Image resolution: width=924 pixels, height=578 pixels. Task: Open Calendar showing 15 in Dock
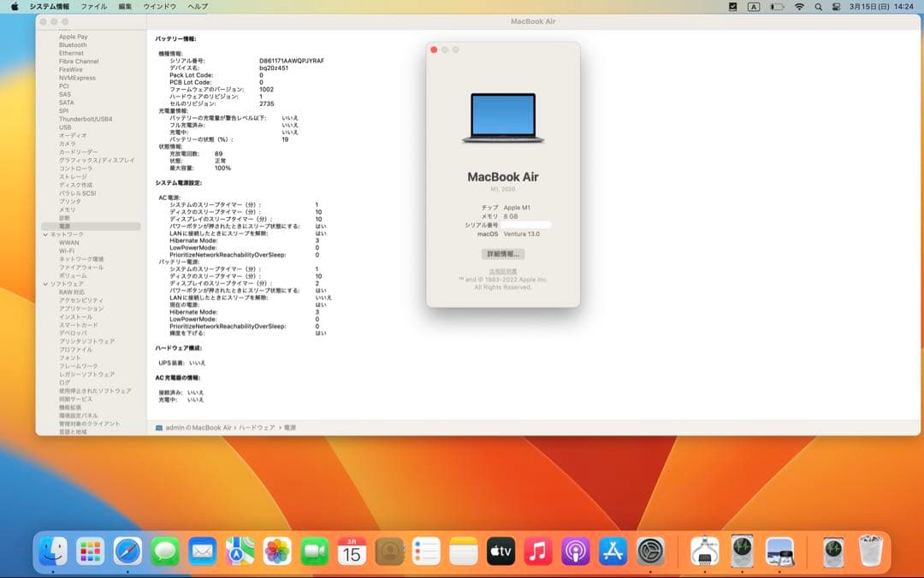pos(352,552)
